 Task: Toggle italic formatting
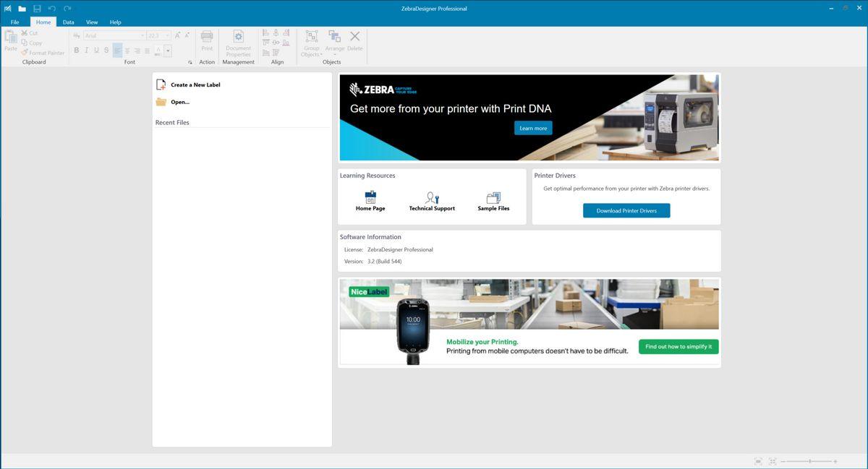[86, 51]
